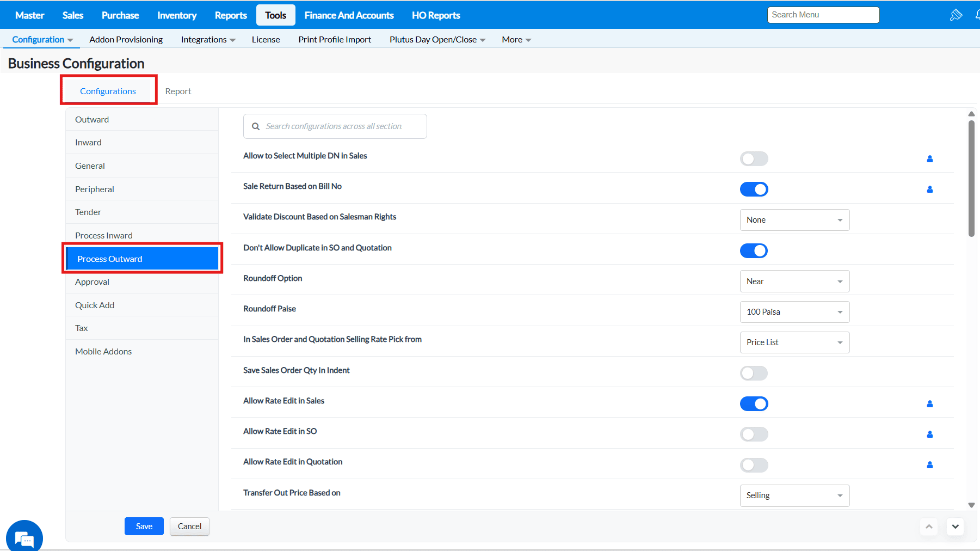Viewport: 980px width, 551px height.
Task: Select General section in sidebar
Action: point(142,166)
